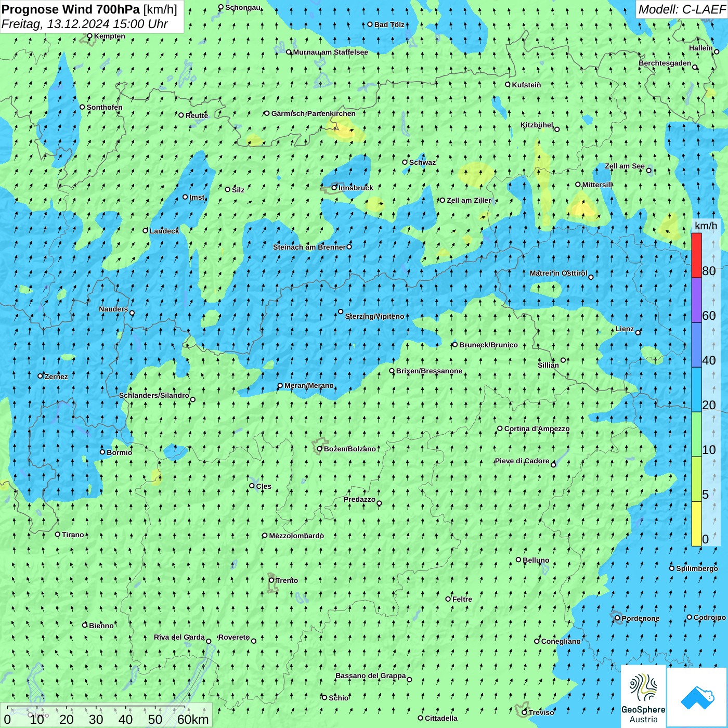728x728 pixels.
Task: Click the Sonthofen label
Action: tap(105, 108)
